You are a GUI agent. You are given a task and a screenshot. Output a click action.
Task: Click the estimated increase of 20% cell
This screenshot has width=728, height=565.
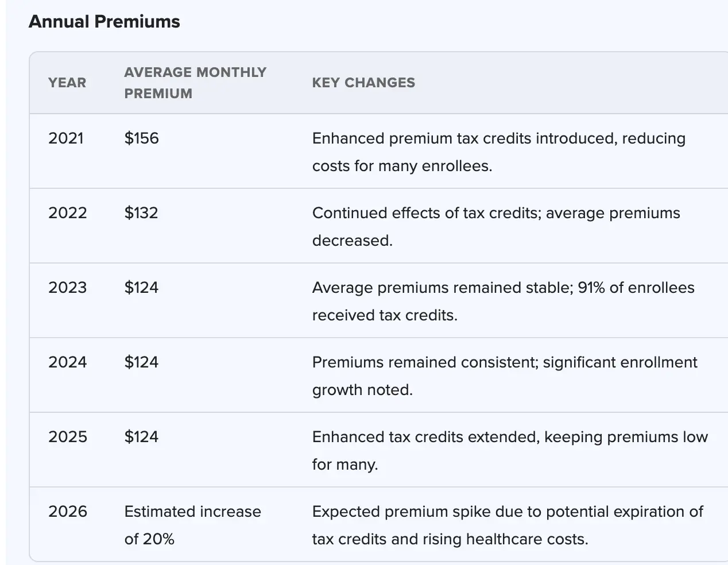[x=192, y=525]
